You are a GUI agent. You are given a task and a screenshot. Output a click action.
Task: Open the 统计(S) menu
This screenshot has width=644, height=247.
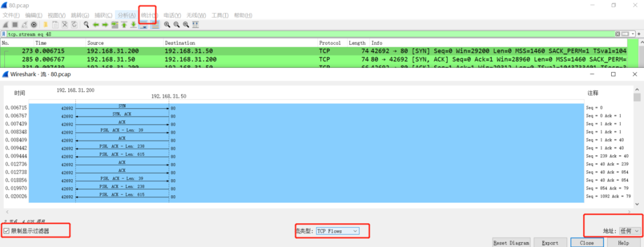[150, 15]
